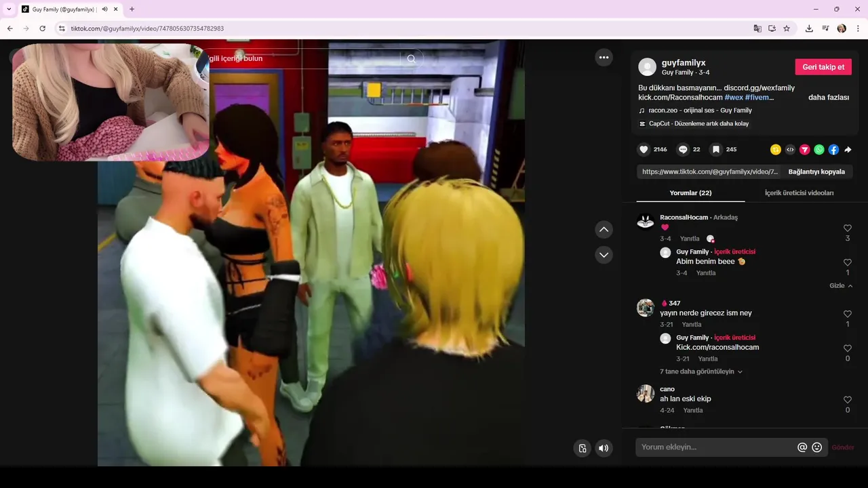Viewport: 868px width, 488px height.
Task: Open the Chrome profile avatar
Action: tap(842, 28)
